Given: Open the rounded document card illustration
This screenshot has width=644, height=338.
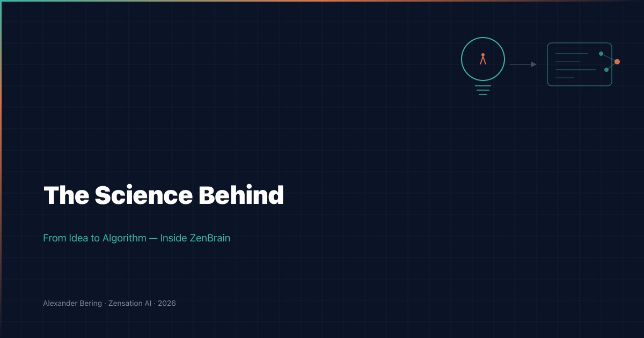Looking at the screenshot, I should pos(580,64).
